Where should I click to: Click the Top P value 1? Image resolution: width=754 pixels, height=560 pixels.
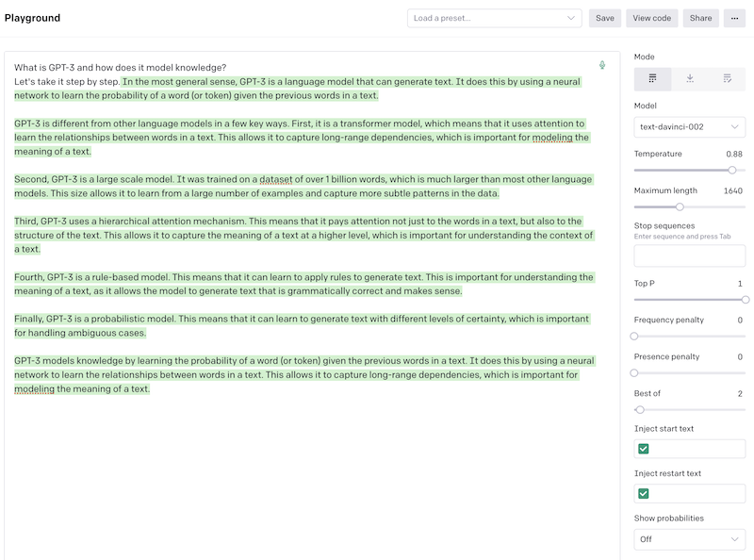click(740, 284)
